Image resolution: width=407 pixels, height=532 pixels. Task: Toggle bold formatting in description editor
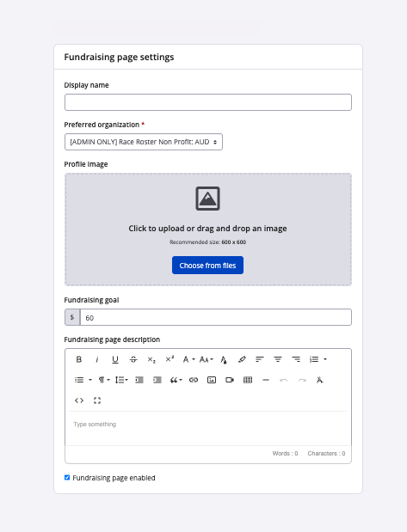pyautogui.click(x=79, y=359)
